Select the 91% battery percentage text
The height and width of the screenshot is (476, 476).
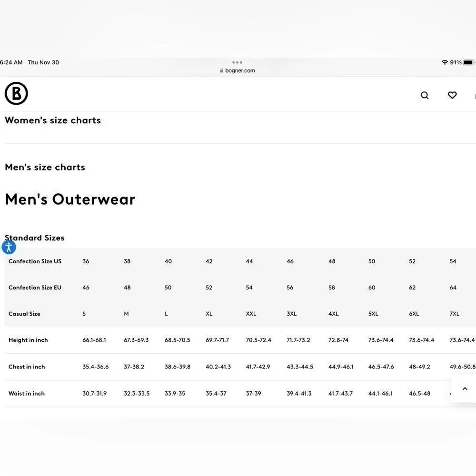pos(456,62)
